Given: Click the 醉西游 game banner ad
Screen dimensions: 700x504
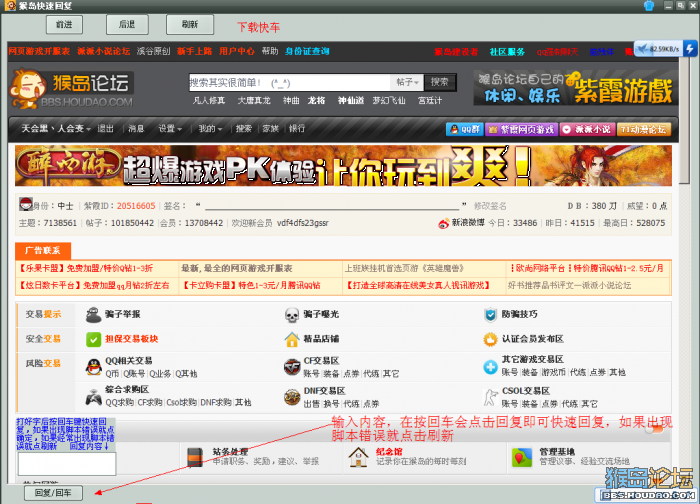Looking at the screenshot, I should coord(343,166).
